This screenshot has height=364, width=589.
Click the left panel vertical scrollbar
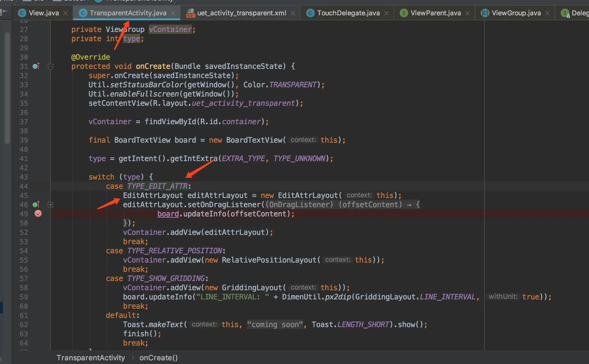point(7,89)
